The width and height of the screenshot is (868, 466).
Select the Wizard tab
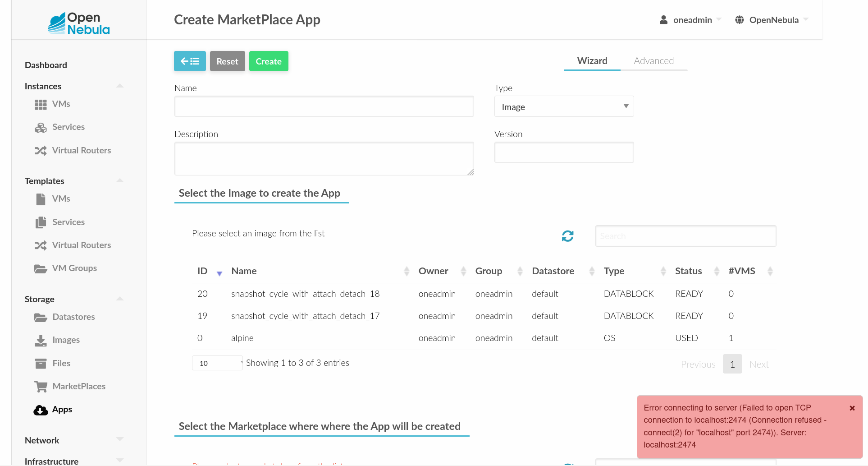[592, 60]
